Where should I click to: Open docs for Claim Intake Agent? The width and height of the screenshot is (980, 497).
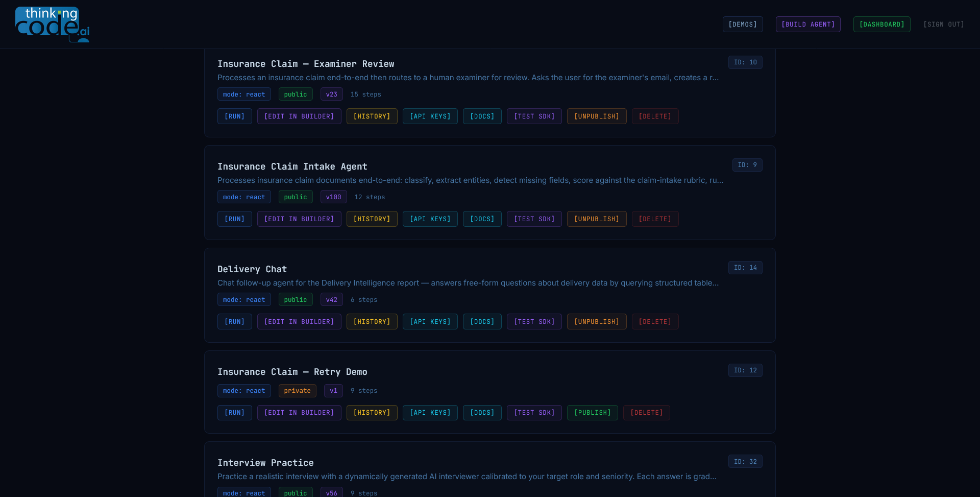[482, 219]
